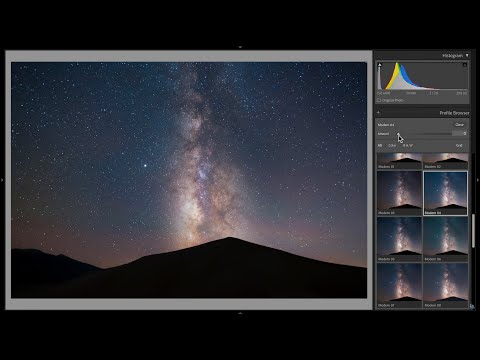Enable the Original Photo checkbox
This screenshot has height=360, width=480.
[379, 100]
